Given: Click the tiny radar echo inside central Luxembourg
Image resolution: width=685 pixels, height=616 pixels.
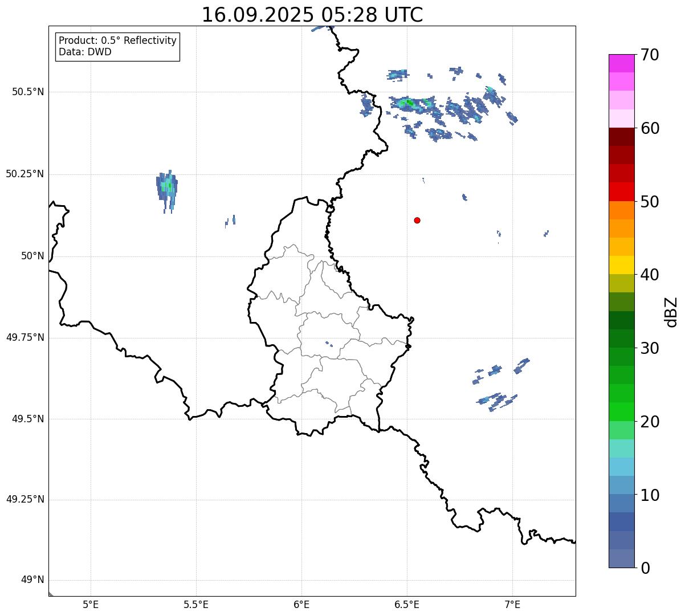Looking at the screenshot, I should click(329, 344).
